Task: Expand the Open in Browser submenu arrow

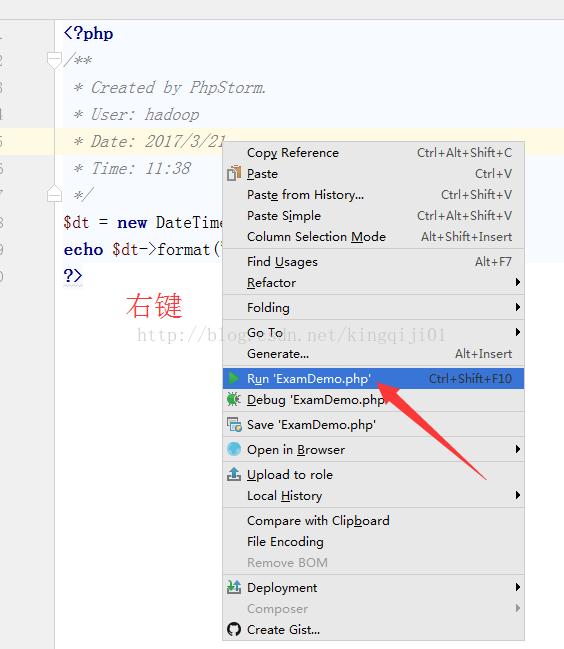Action: click(x=518, y=449)
